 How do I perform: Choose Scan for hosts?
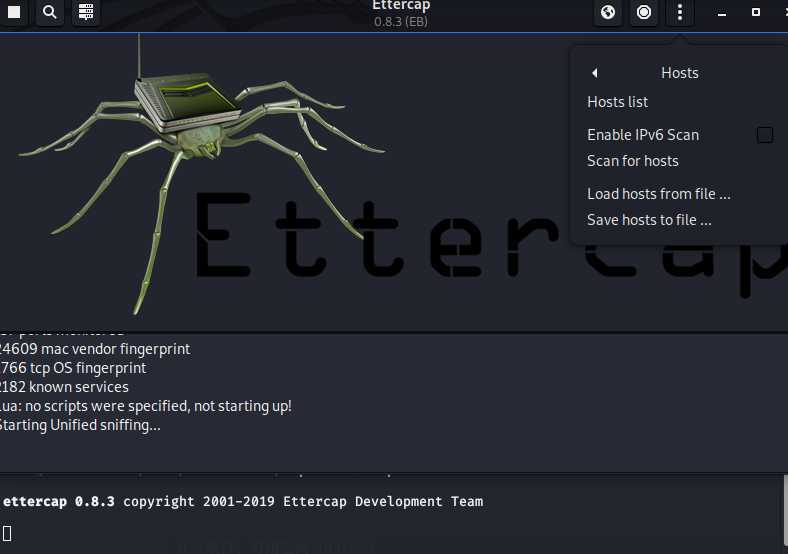pos(632,161)
